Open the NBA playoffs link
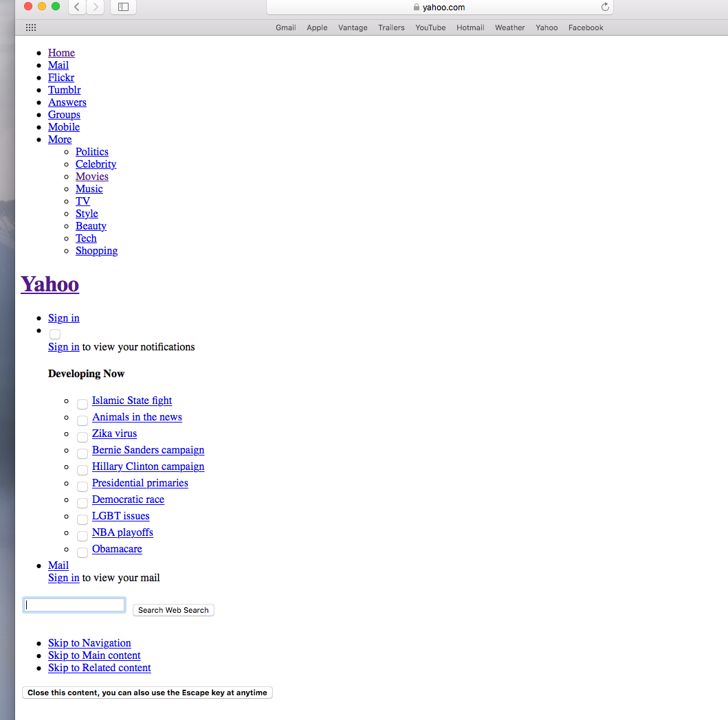The width and height of the screenshot is (728, 720). point(122,532)
